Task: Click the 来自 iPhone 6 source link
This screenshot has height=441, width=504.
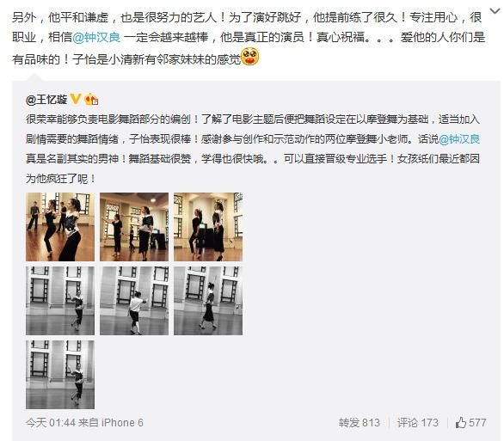Action: [x=111, y=422]
